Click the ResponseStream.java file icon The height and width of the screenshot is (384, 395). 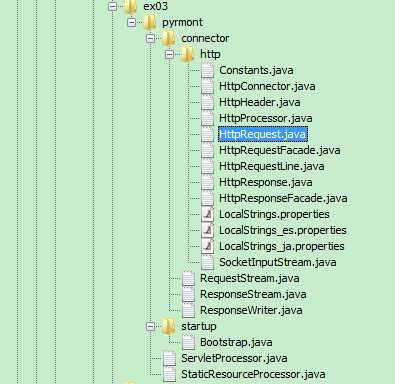[189, 294]
